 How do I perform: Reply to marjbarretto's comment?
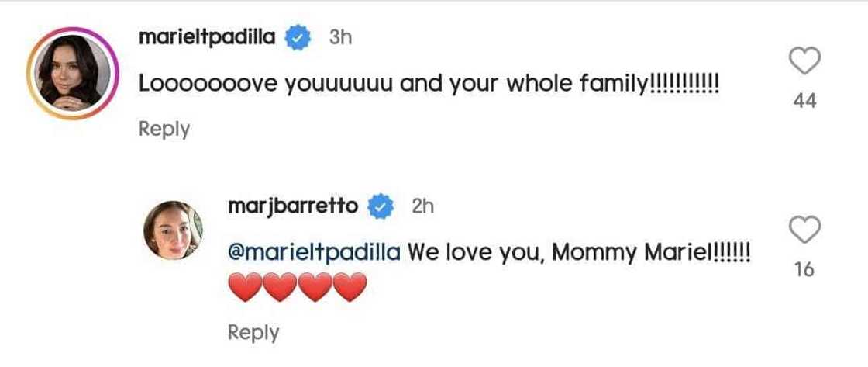coord(253,332)
